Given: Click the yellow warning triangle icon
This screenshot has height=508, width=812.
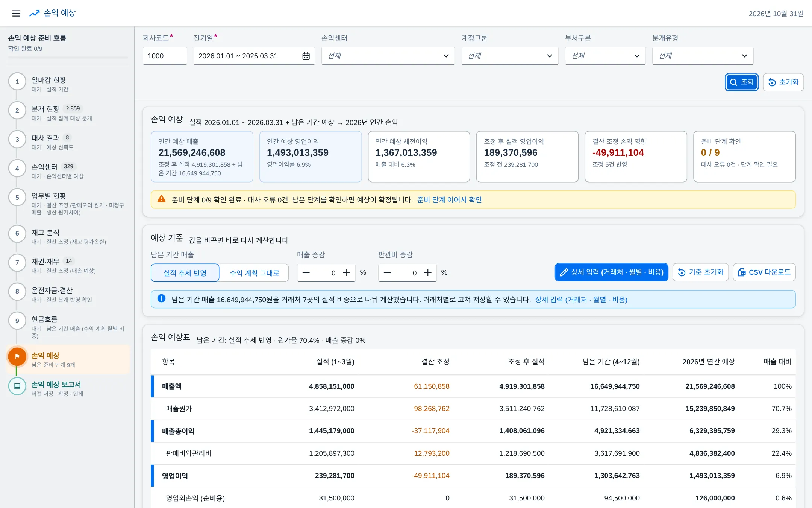Looking at the screenshot, I should [x=161, y=199].
